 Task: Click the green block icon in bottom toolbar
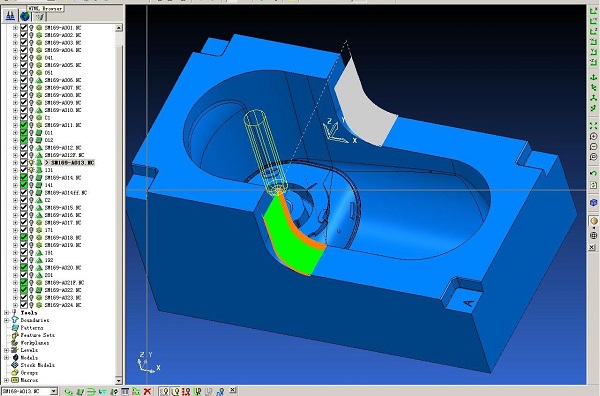(80, 391)
